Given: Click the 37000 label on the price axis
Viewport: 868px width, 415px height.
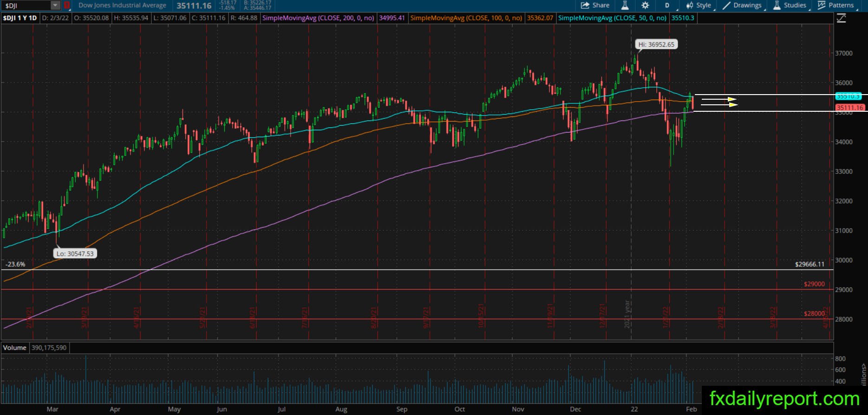Looking at the screenshot, I should [844, 53].
